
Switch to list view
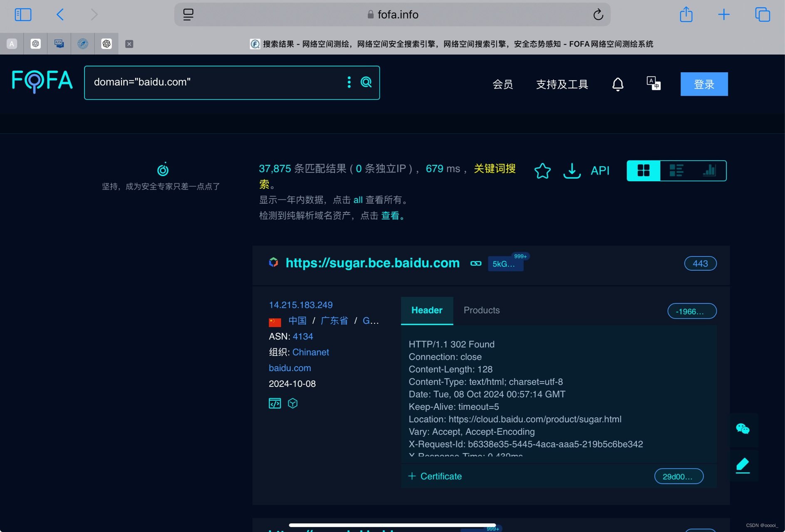(x=676, y=170)
